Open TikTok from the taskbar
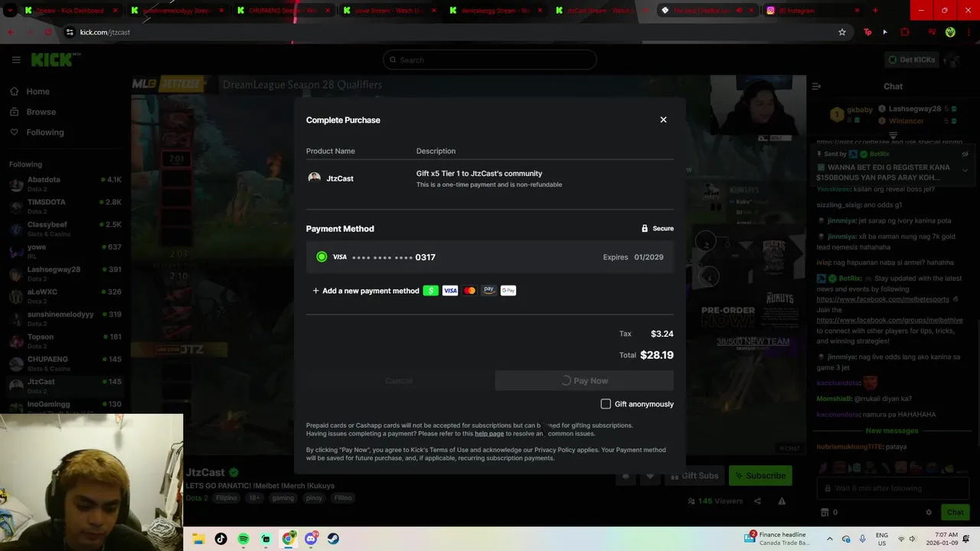980x551 pixels. (x=220, y=539)
